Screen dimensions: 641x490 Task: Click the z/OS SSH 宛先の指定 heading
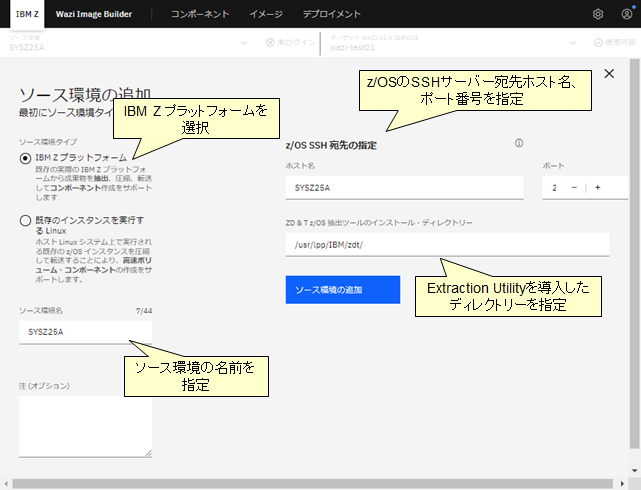331,145
